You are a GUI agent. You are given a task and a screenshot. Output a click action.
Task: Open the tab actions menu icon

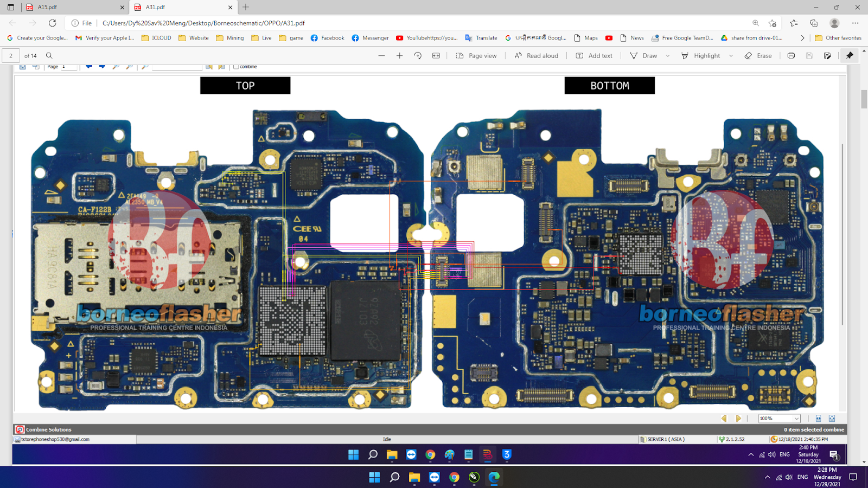click(10, 7)
